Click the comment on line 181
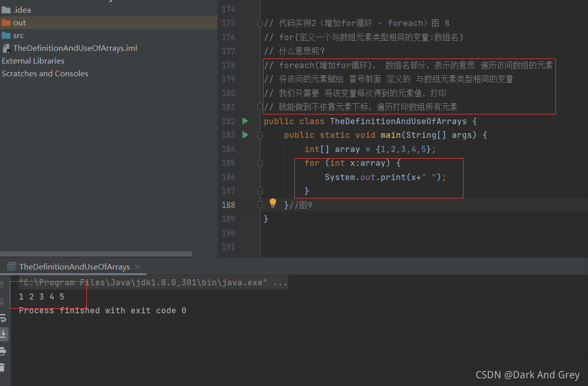This screenshot has width=588, height=386. pyautogui.click(x=361, y=107)
